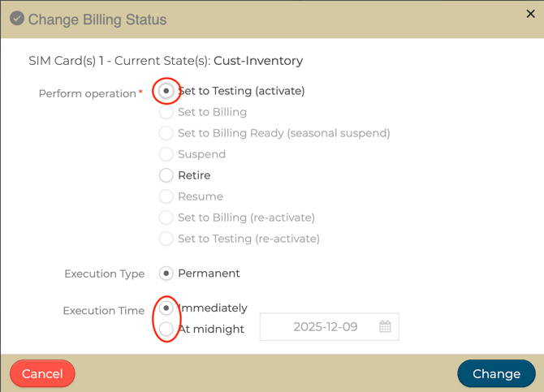Select the At midnight execution time option
544x392 pixels.
point(166,329)
